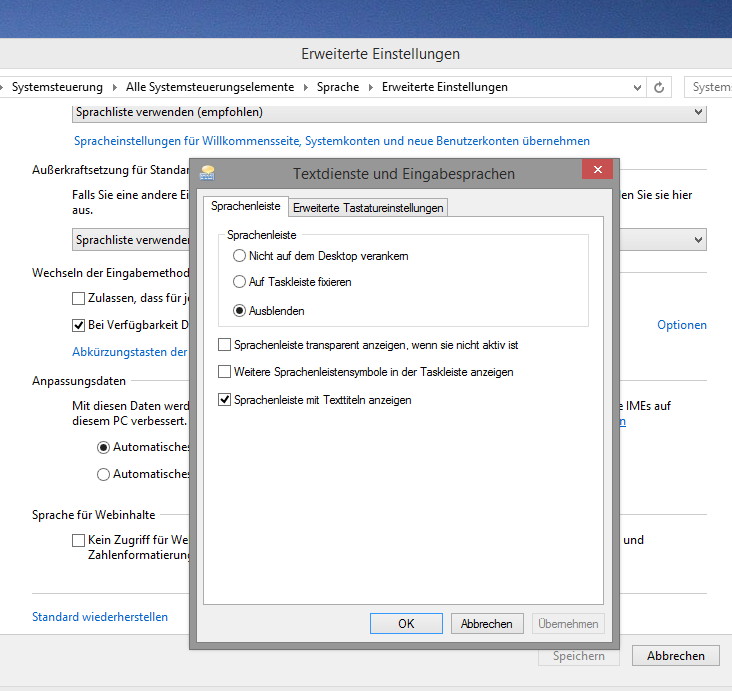732x691 pixels.
Task: Click the search field next to address bar
Action: pos(708,87)
